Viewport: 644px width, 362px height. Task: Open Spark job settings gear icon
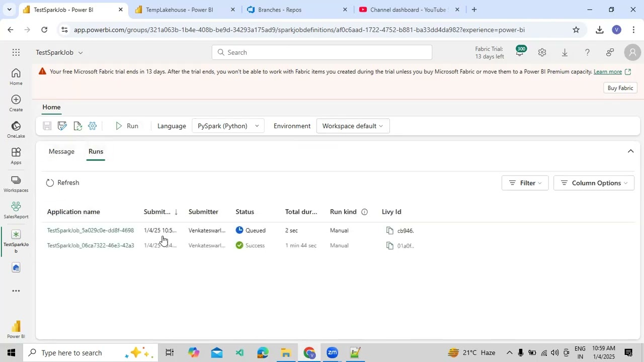pos(93,126)
